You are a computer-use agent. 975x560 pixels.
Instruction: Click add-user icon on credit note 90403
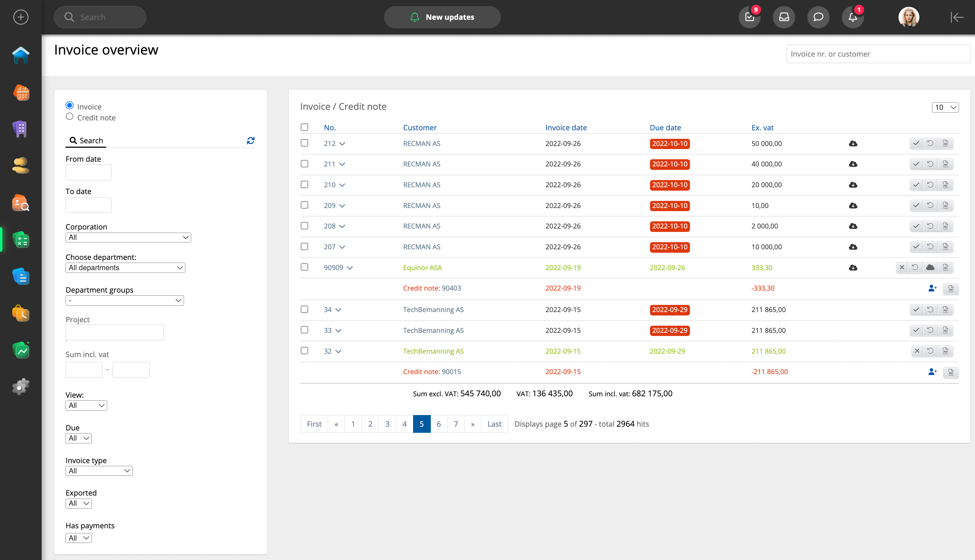932,289
